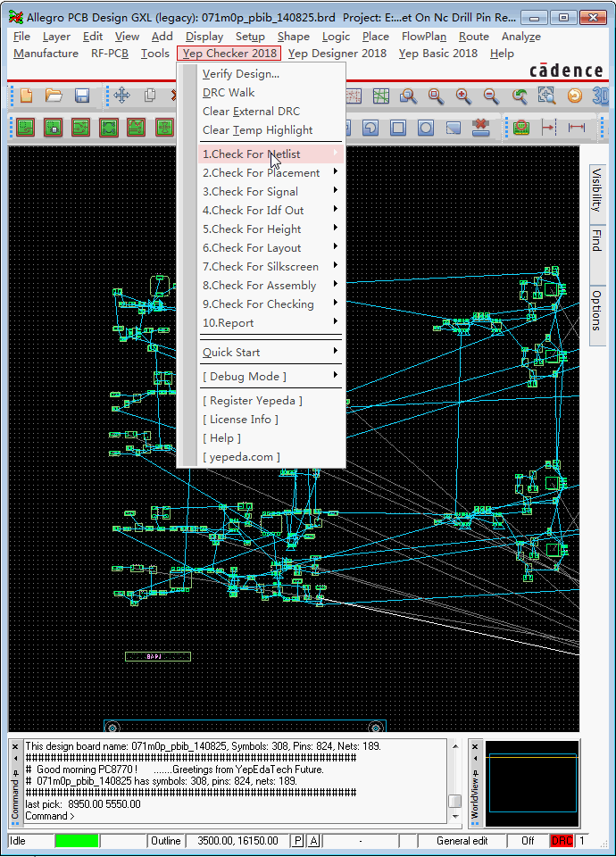616x857 pixels.
Task: Click the green status indicator bar
Action: click(x=77, y=841)
